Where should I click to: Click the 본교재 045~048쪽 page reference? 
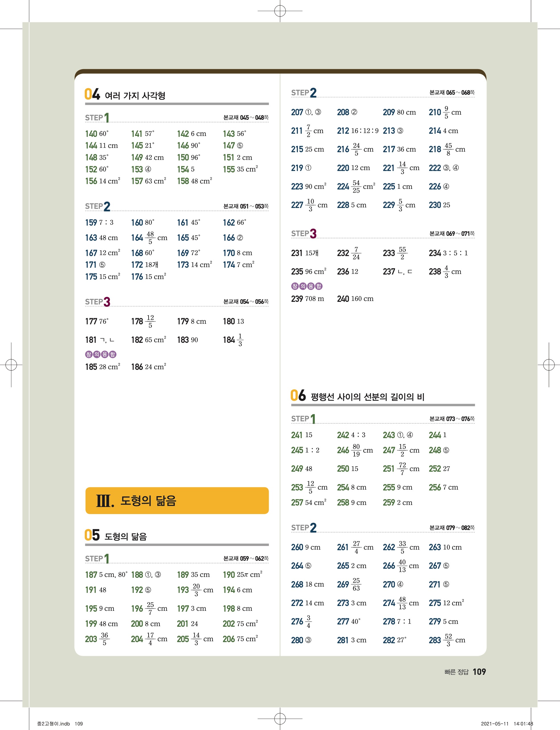tap(246, 117)
